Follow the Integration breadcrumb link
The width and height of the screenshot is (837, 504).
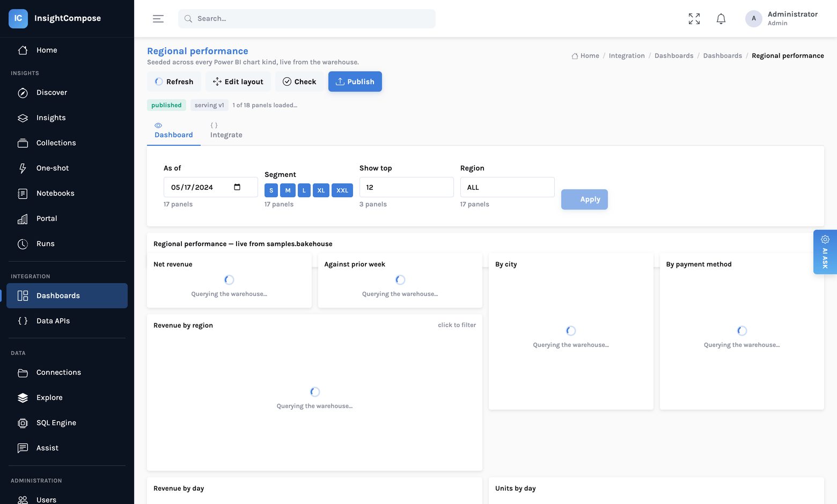[627, 56]
